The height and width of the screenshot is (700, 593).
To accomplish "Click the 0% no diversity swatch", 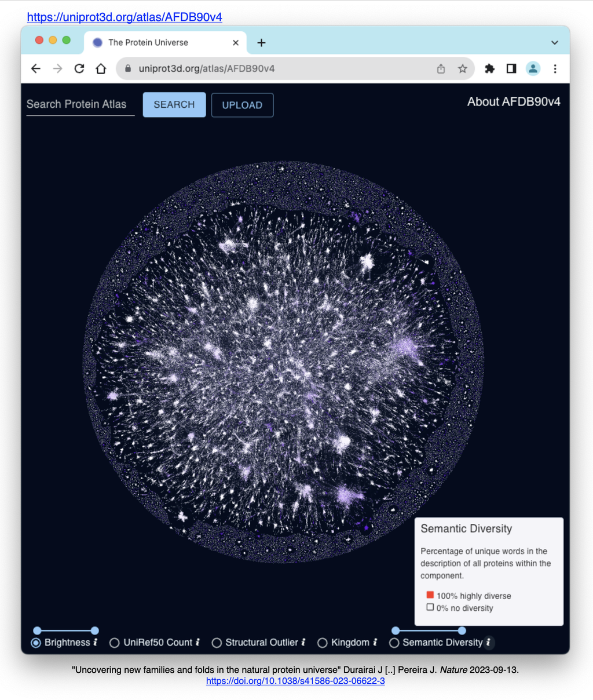I will click(430, 607).
